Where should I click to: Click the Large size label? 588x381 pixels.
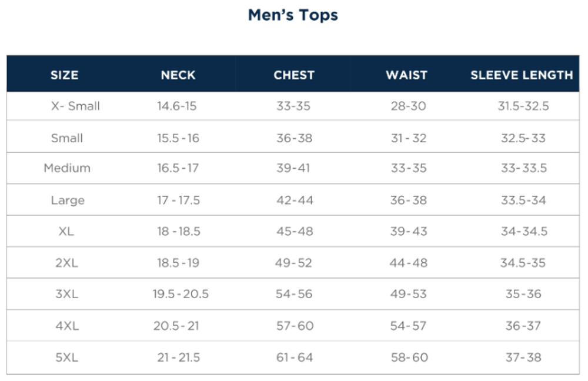[x=68, y=200]
